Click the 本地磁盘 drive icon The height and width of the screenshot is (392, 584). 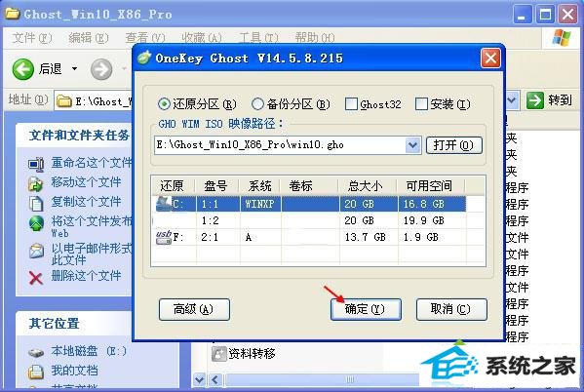pyautogui.click(x=36, y=352)
